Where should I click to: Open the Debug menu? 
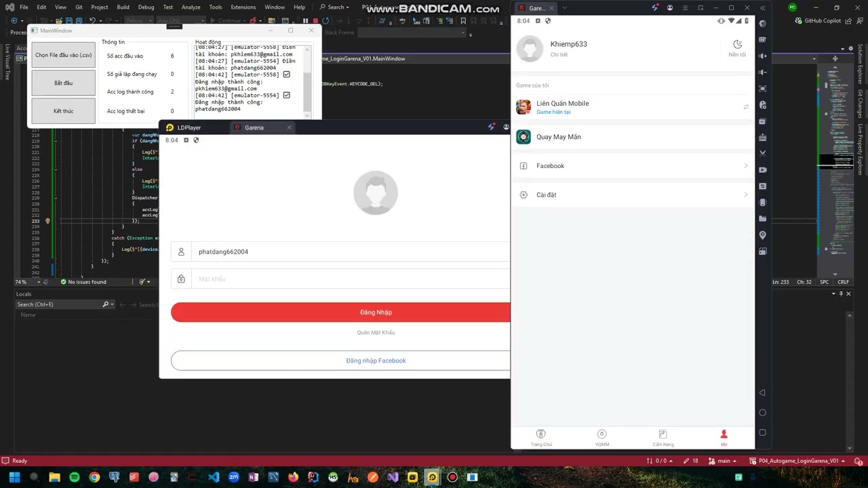[146, 7]
